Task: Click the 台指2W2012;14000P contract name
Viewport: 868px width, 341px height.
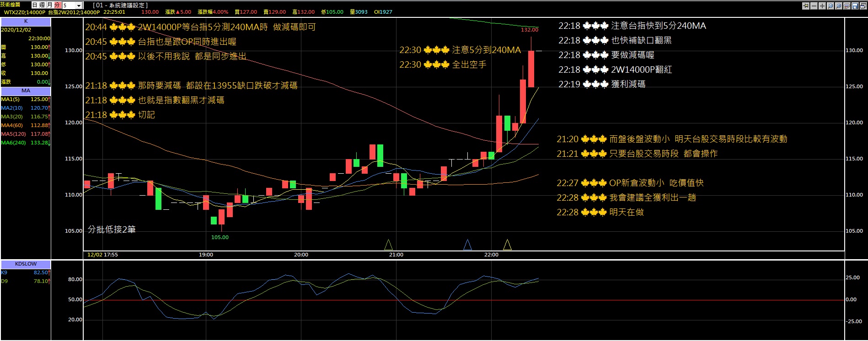Action: click(x=74, y=12)
